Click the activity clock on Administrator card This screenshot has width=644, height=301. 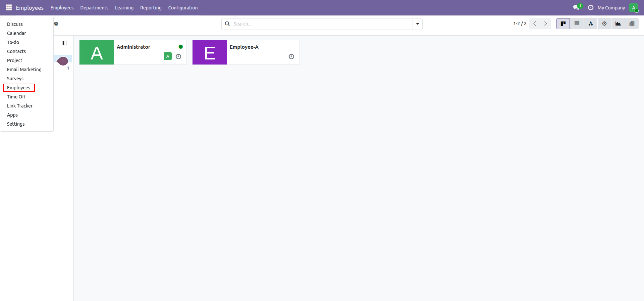(x=178, y=56)
